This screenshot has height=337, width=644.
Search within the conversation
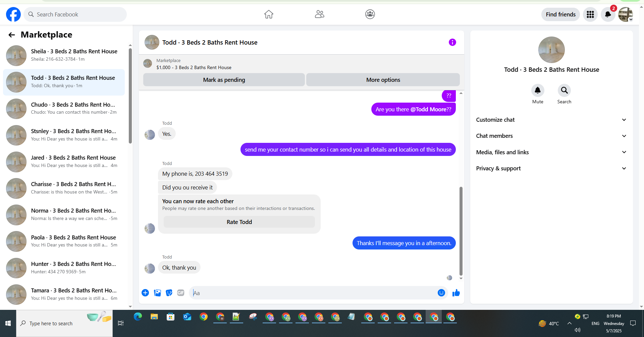[564, 91]
